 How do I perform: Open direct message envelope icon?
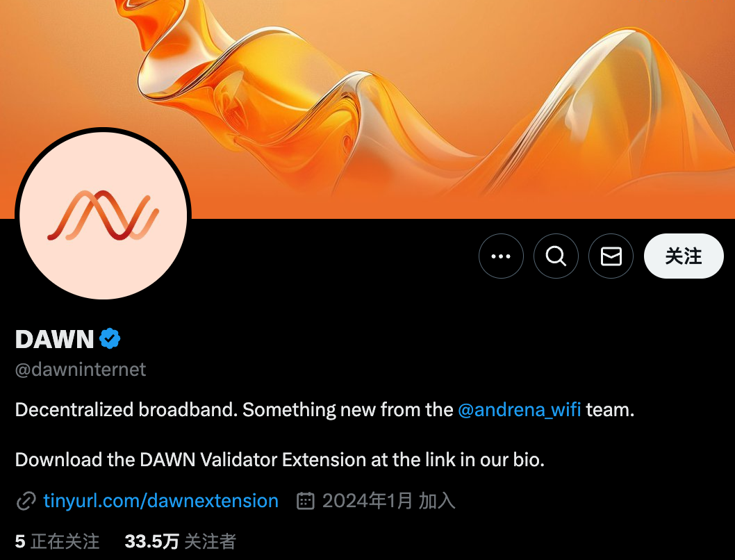pos(611,256)
